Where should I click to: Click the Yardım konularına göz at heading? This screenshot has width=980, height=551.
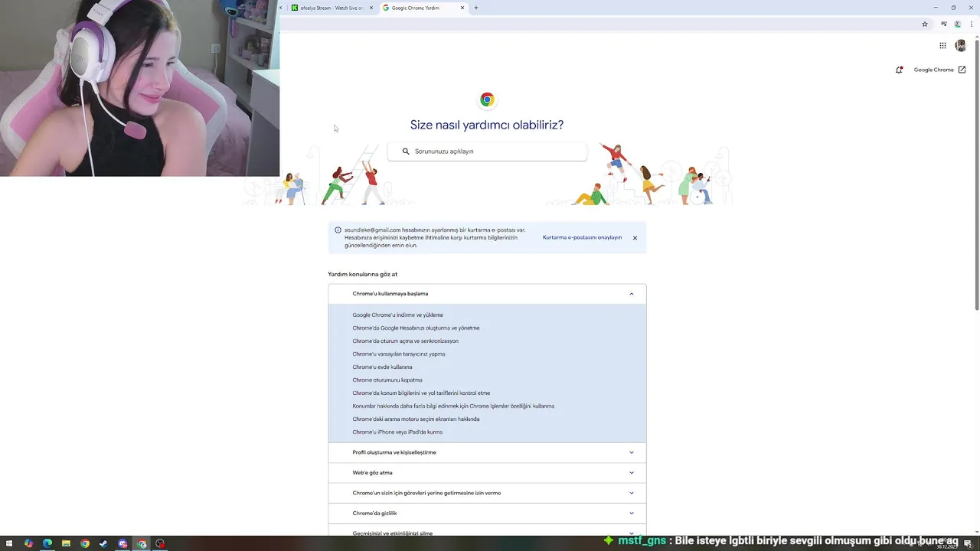pyautogui.click(x=362, y=274)
